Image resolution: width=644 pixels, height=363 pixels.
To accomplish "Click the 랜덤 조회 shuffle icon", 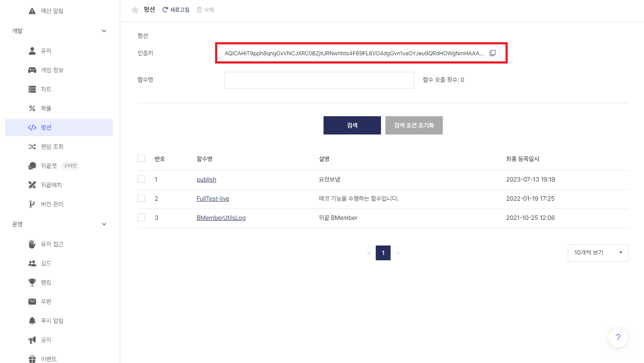I will [x=32, y=147].
